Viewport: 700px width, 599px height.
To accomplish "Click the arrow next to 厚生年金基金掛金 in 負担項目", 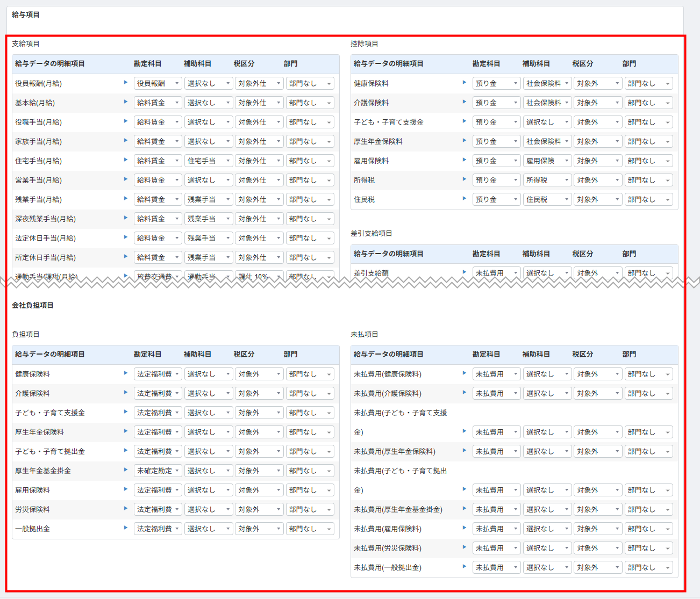I will (x=126, y=470).
